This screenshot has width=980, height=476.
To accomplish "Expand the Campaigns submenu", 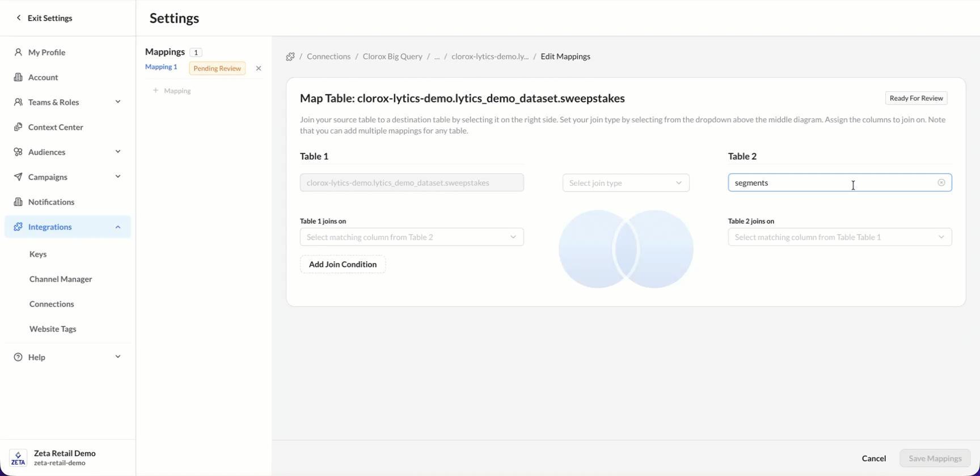I will pyautogui.click(x=118, y=177).
